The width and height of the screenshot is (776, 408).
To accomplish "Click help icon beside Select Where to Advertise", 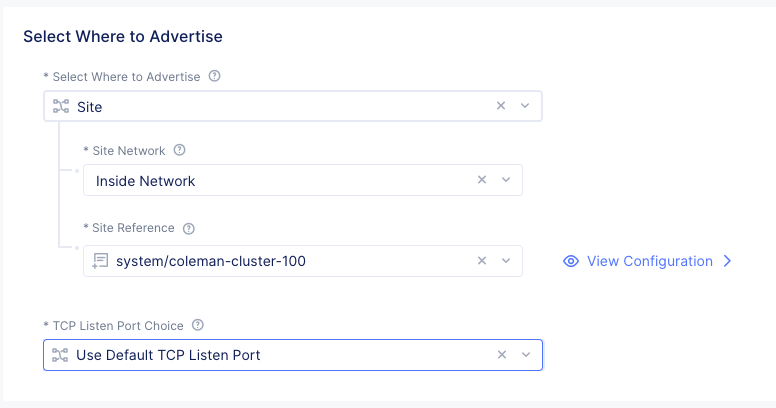I will [214, 76].
